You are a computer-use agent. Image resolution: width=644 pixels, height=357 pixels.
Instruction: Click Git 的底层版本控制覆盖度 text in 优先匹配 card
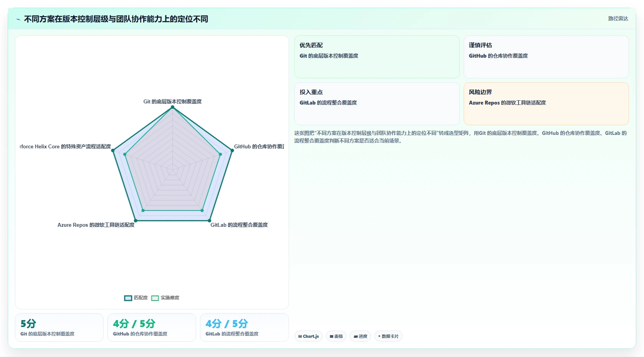[x=329, y=56]
